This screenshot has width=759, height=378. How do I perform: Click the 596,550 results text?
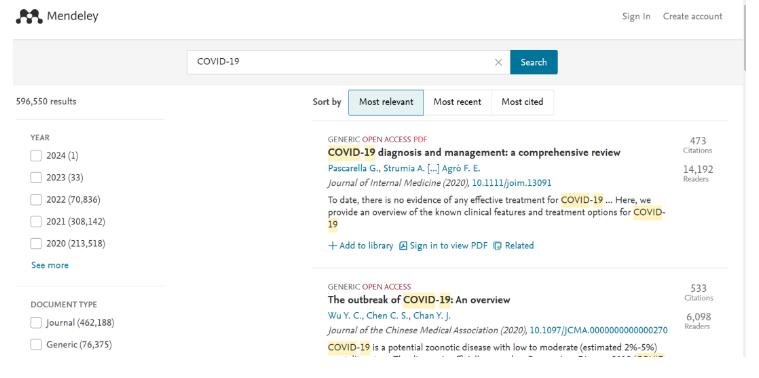click(x=46, y=102)
